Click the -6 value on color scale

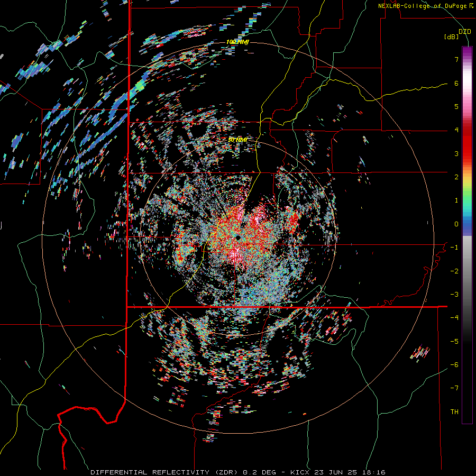454,365
